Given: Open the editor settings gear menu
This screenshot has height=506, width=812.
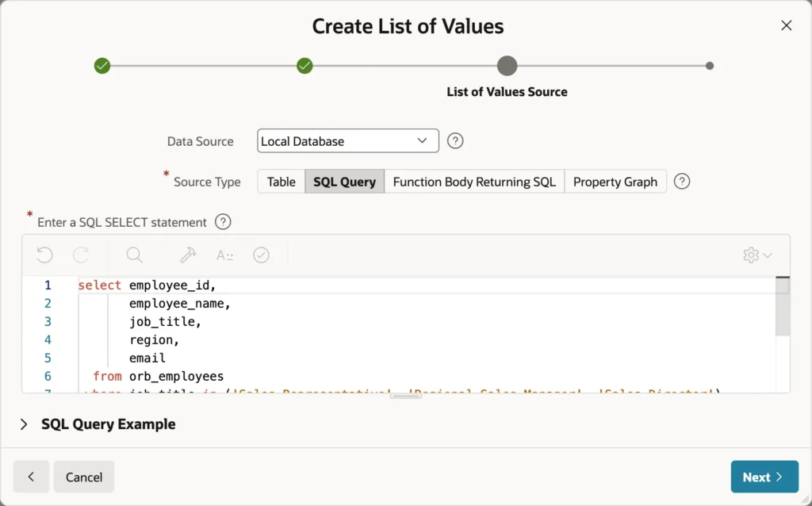Looking at the screenshot, I should coord(757,255).
